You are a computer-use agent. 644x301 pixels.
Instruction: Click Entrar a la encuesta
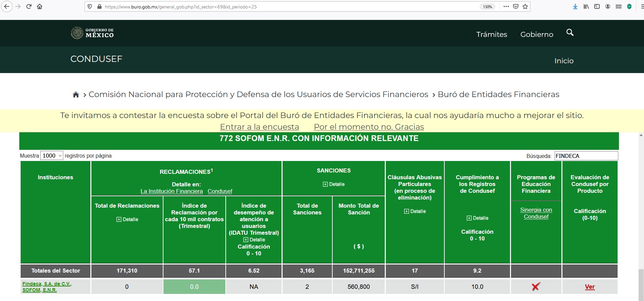260,127
